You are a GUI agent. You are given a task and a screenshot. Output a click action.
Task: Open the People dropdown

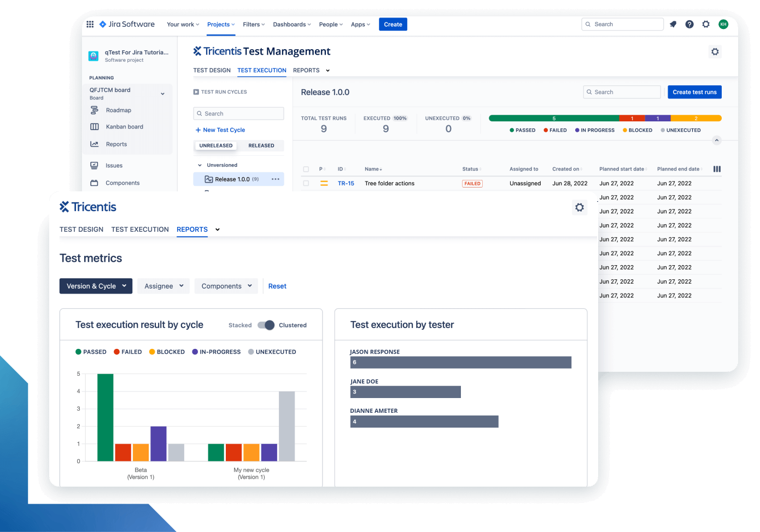(331, 25)
